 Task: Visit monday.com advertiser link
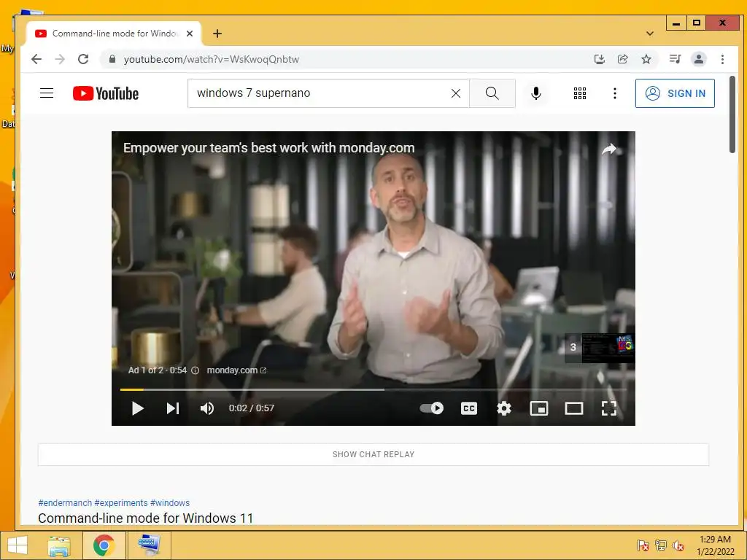(x=236, y=370)
